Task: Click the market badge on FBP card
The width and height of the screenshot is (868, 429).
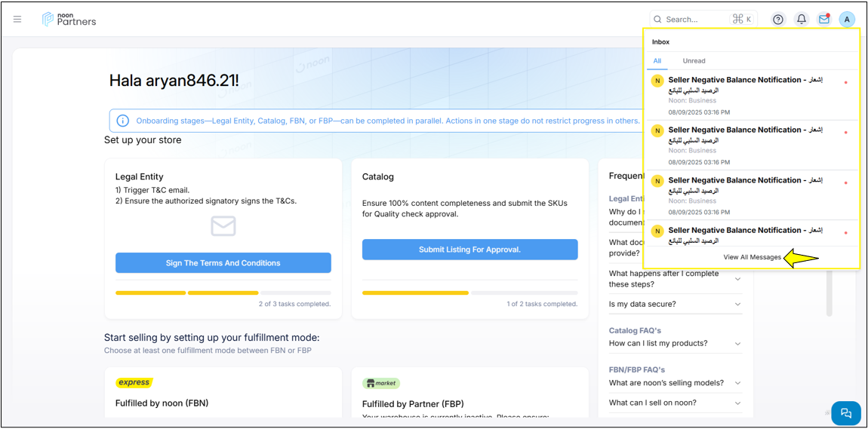Action: [x=381, y=383]
